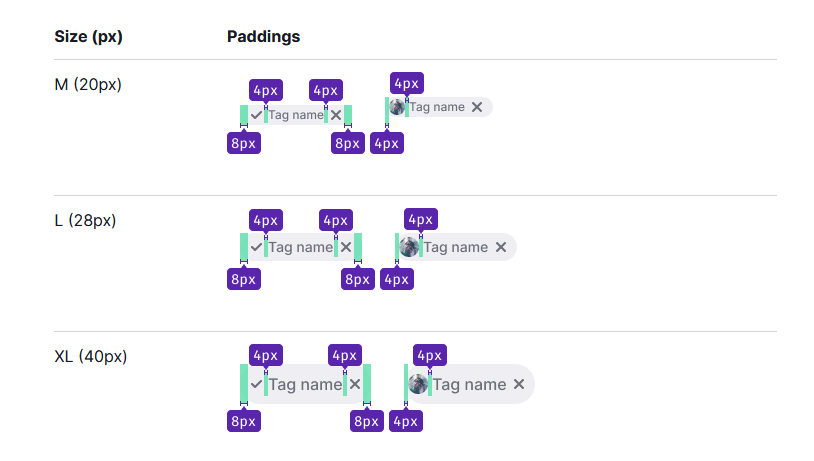Viewport: 814px width, 461px height.
Task: Click the close X in L checkmark tag
Action: point(346,247)
